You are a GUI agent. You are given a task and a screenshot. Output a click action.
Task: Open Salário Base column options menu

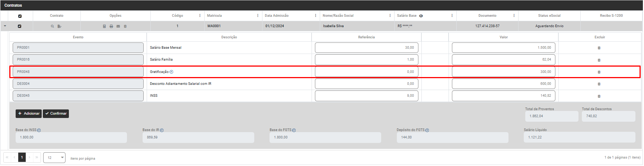coord(452,16)
